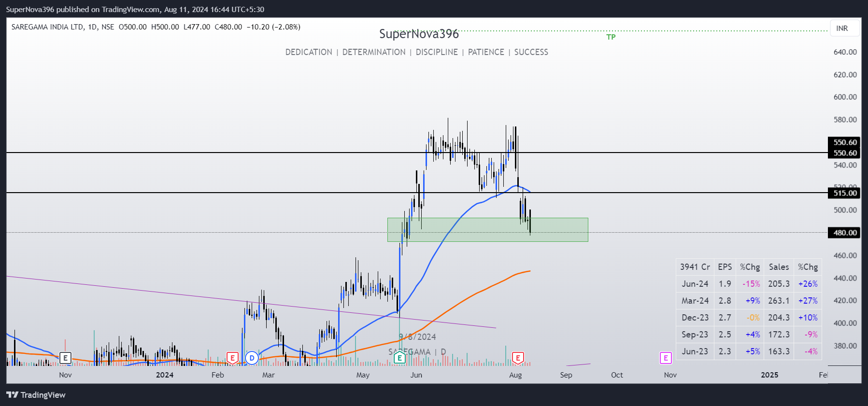The image size is (868, 406).
Task: Click the SuperNova396 chart title
Action: 419,34
